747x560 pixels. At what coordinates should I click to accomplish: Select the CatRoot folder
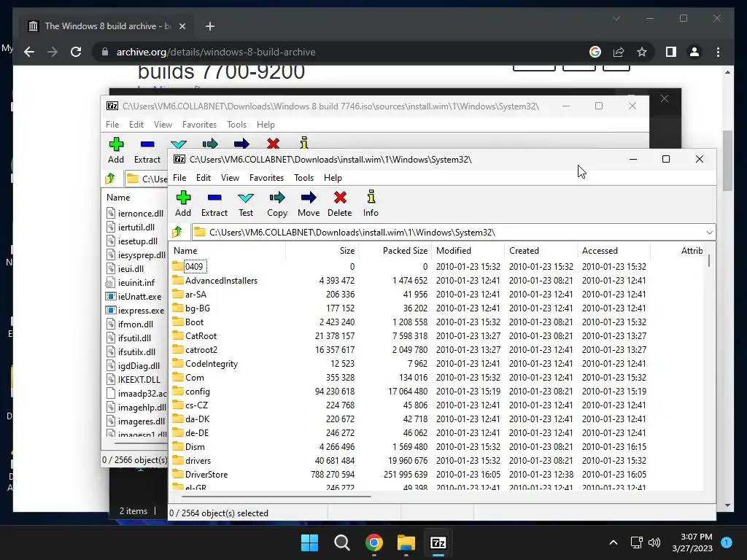(x=201, y=335)
